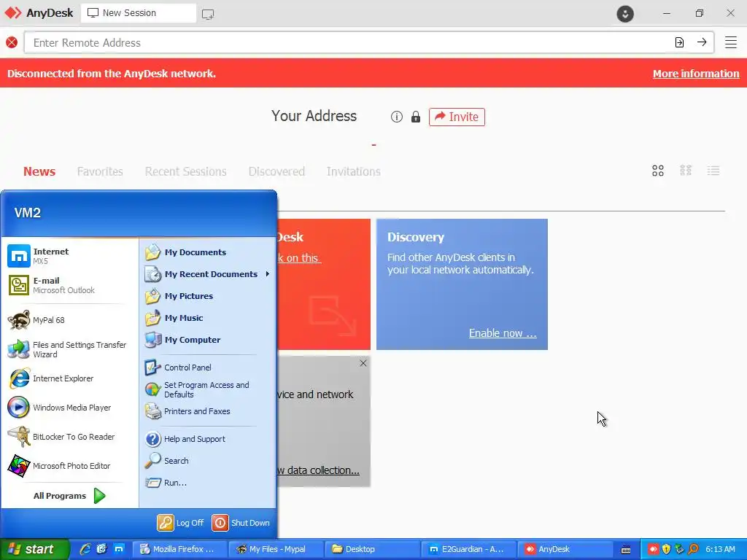747x560 pixels.
Task: Open My Documents from Start menu
Action: [207, 252]
